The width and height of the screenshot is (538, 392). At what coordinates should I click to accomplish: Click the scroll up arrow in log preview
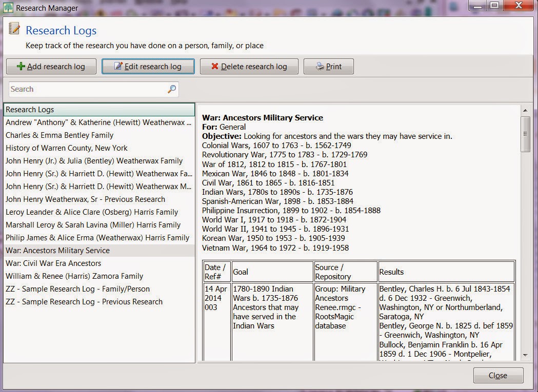[x=525, y=111]
